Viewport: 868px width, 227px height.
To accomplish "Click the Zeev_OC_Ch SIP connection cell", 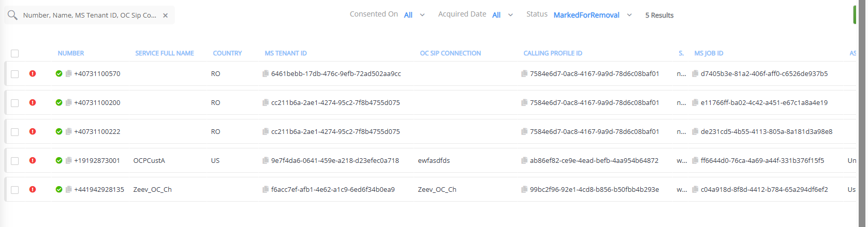I will pyautogui.click(x=437, y=190).
